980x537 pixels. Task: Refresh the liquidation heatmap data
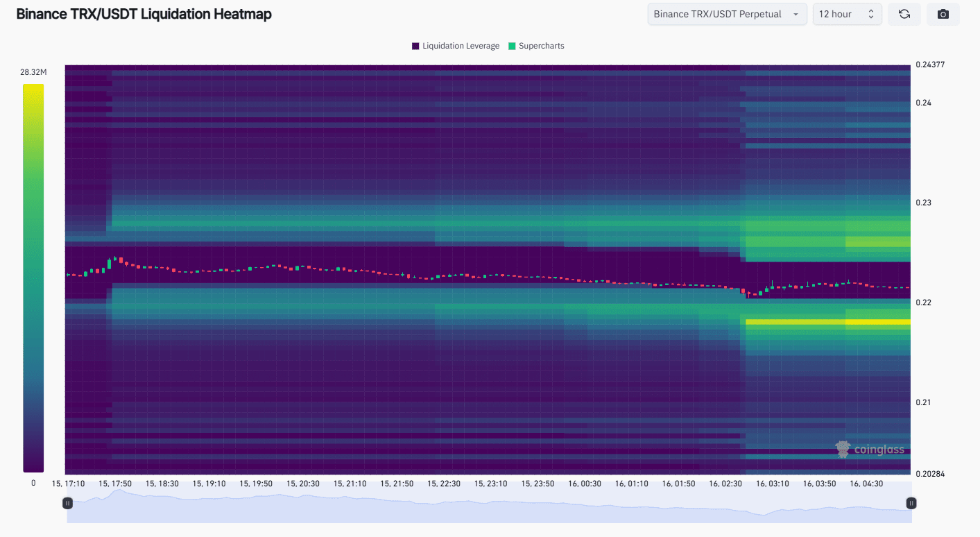coord(904,14)
